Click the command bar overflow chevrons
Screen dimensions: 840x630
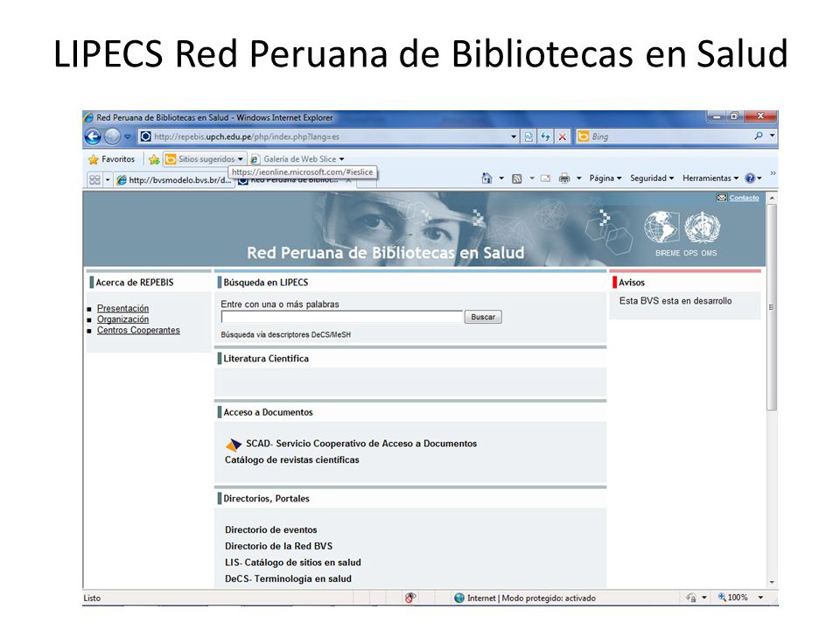point(773,173)
